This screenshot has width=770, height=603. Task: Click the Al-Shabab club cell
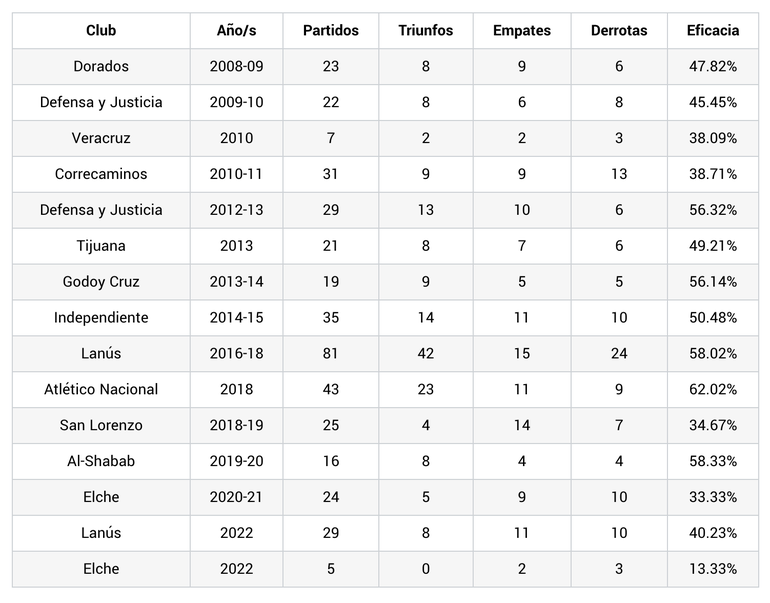coord(101,461)
